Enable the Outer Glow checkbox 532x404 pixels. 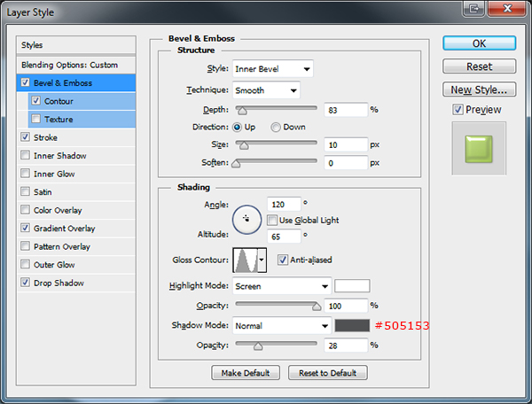26,264
